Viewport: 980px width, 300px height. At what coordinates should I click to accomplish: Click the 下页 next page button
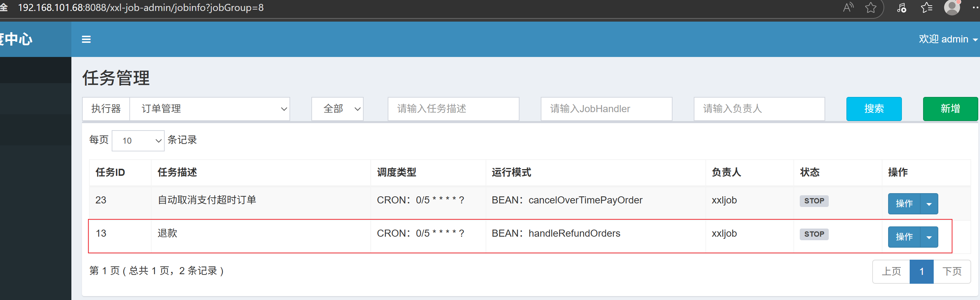[952, 271]
